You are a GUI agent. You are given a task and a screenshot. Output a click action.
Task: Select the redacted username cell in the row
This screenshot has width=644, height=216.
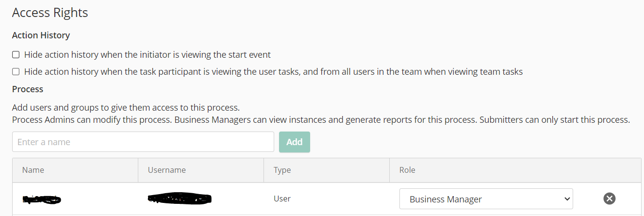(180, 199)
